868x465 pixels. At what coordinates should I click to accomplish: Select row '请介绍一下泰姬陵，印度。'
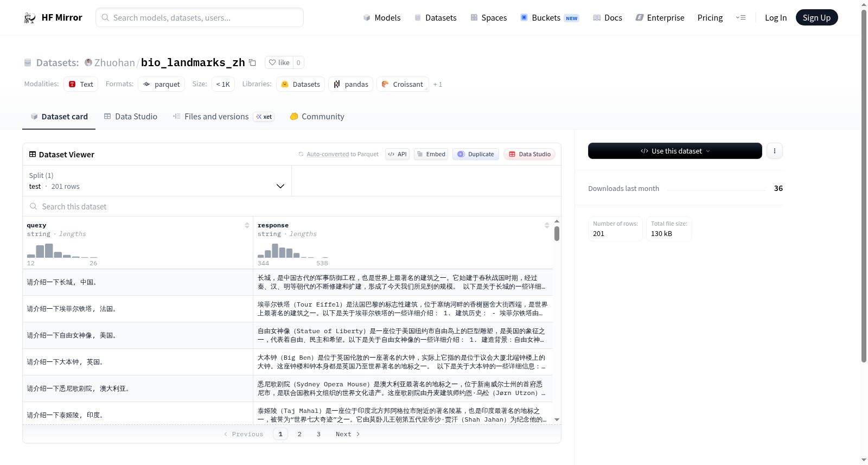[288, 413]
